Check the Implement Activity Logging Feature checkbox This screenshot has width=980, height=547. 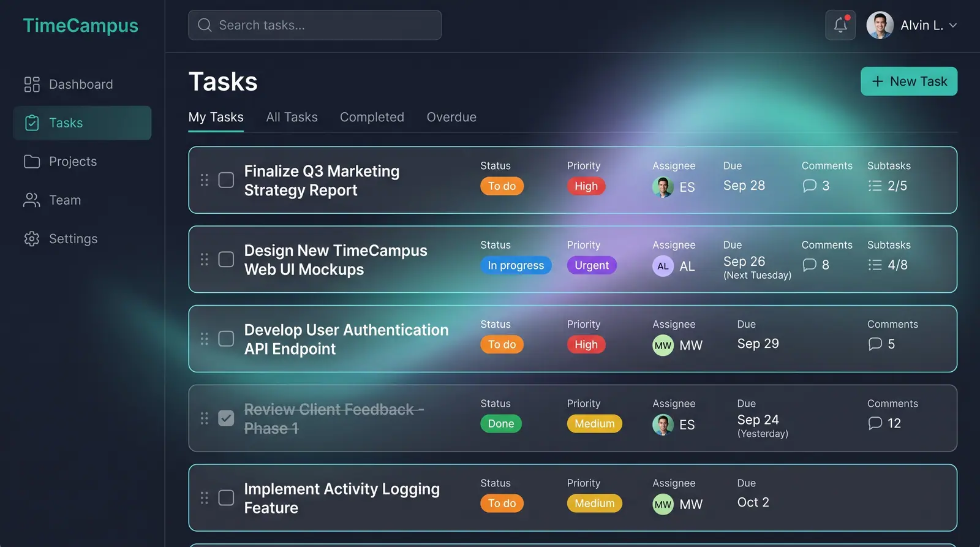(226, 497)
